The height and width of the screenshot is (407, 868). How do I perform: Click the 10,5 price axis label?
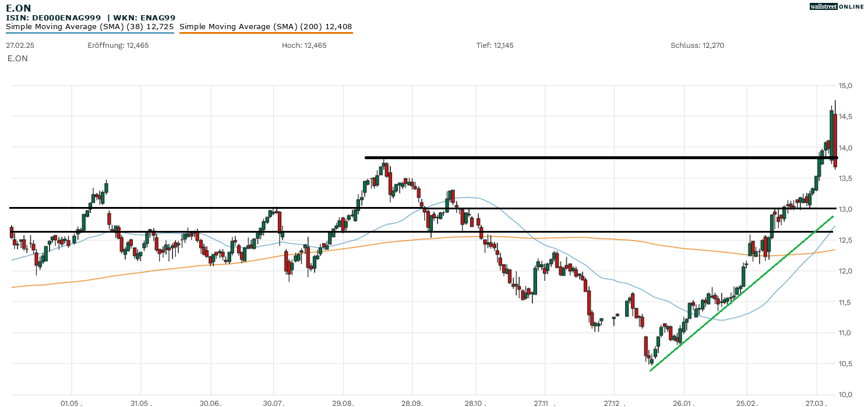[x=844, y=364]
